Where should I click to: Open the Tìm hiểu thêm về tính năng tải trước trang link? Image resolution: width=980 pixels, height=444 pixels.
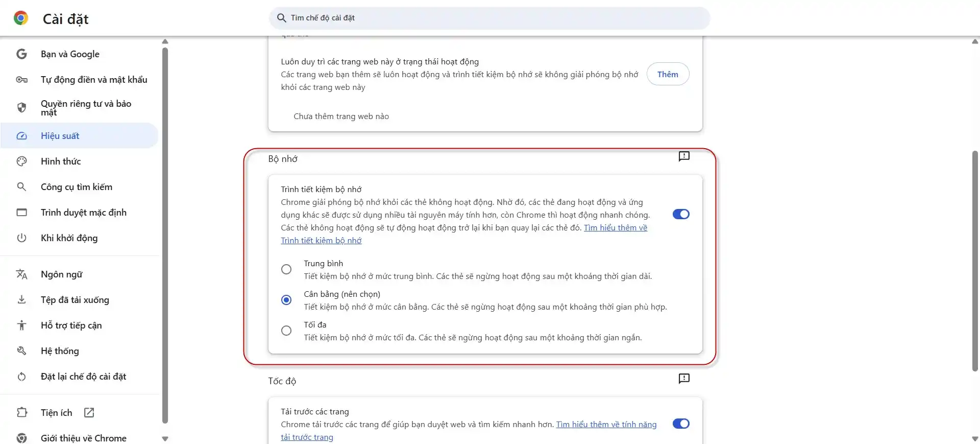tap(606, 425)
